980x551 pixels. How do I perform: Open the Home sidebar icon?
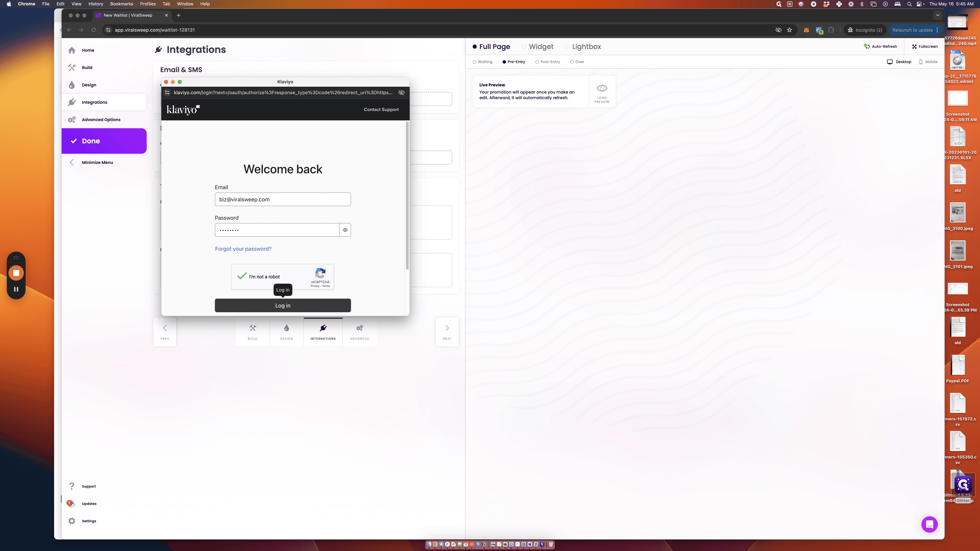pyautogui.click(x=71, y=50)
